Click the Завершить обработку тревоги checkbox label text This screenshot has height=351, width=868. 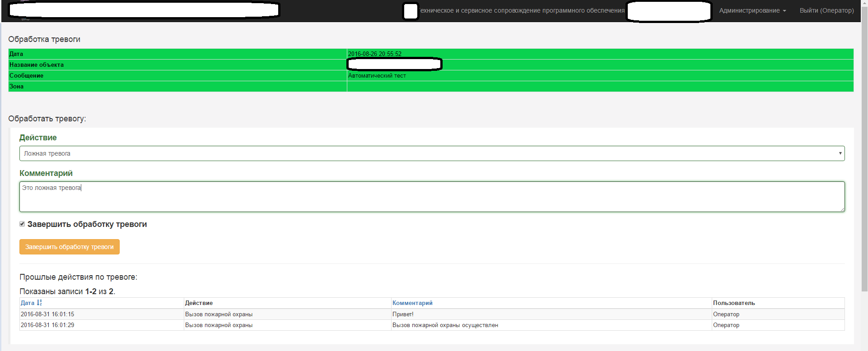[x=87, y=224]
